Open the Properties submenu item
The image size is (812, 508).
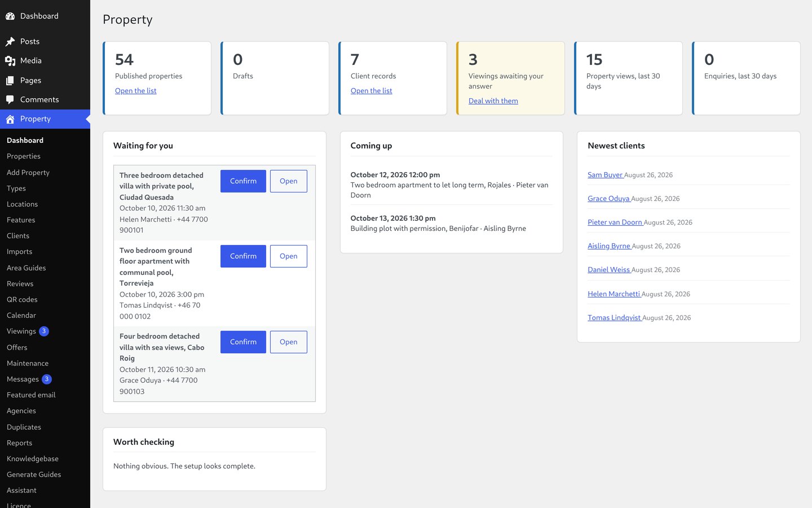pos(24,156)
